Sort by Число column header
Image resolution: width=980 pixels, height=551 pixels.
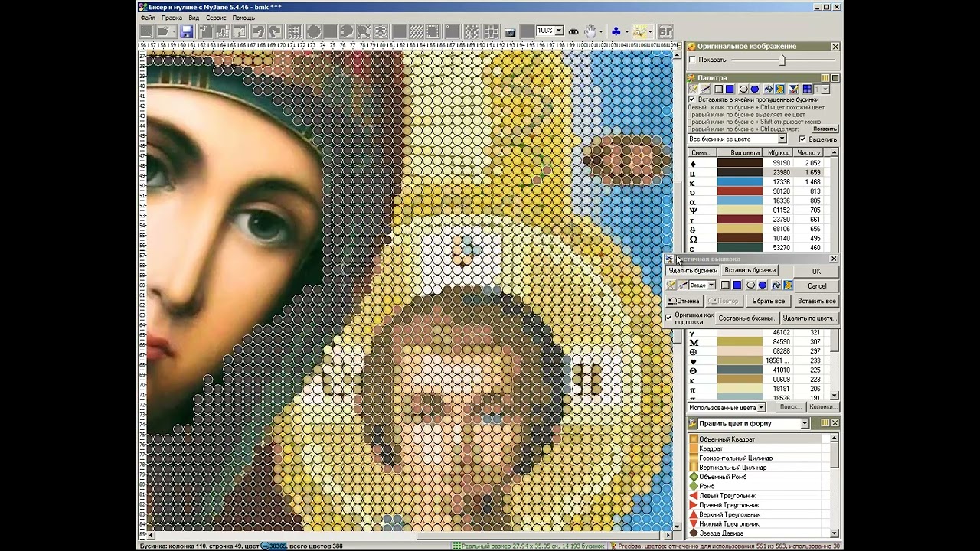point(809,153)
